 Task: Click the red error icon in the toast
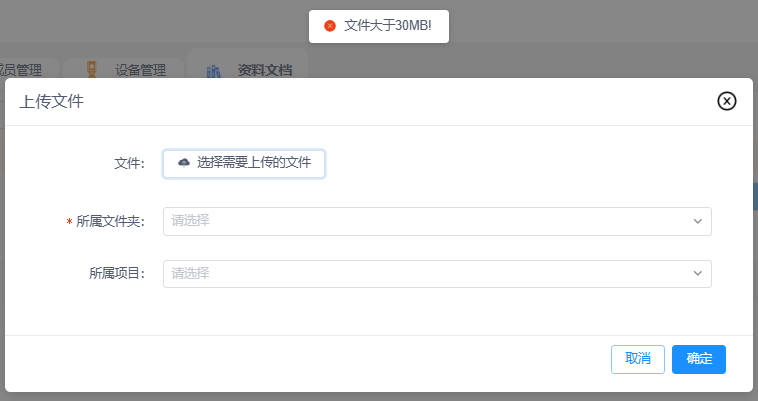[x=330, y=26]
